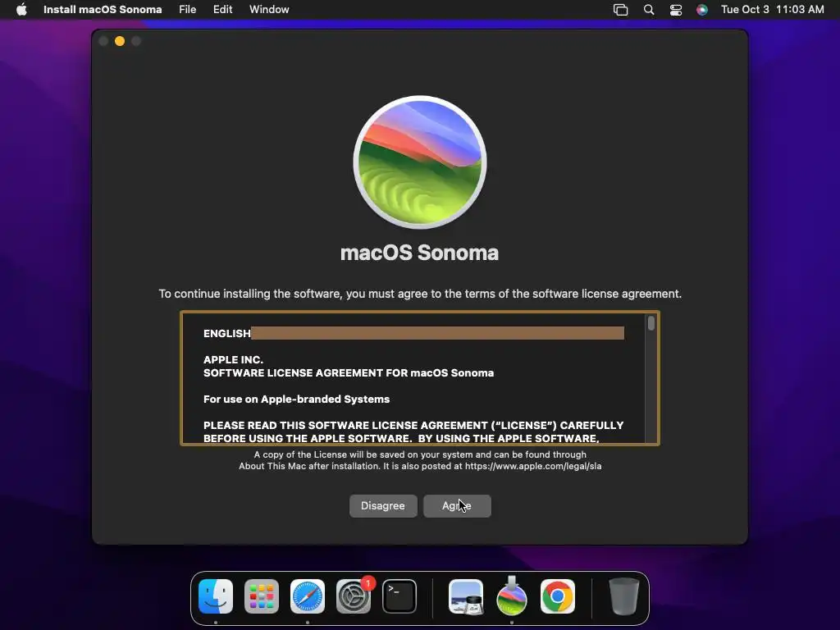Open Terminal from the Dock
The width and height of the screenshot is (840, 630).
coord(399,596)
